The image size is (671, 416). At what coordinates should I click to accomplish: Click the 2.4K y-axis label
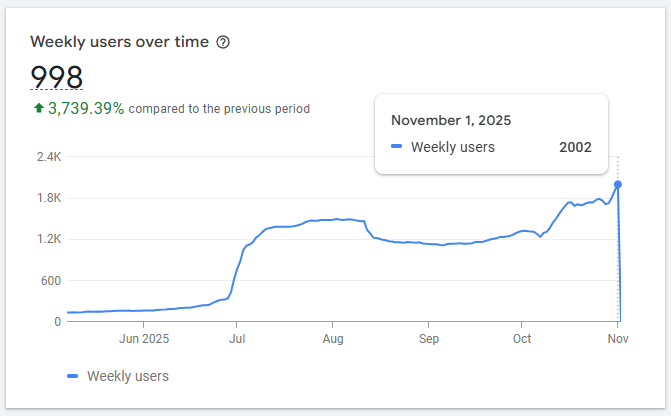50,157
